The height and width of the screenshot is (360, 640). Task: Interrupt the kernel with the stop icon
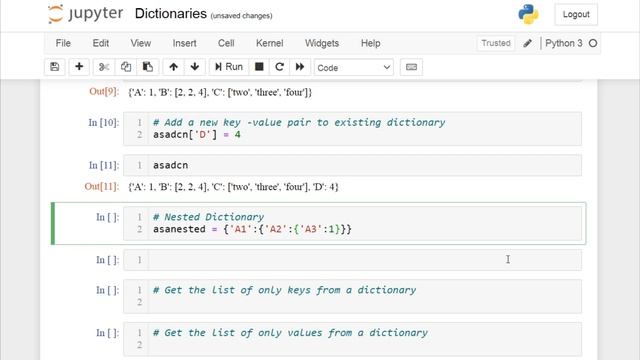point(259,67)
